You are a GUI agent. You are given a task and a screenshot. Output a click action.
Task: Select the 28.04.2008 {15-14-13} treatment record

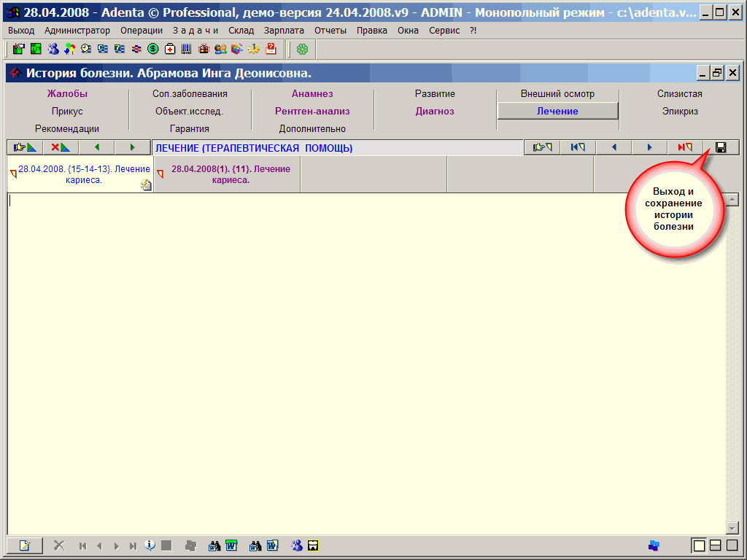coord(83,174)
